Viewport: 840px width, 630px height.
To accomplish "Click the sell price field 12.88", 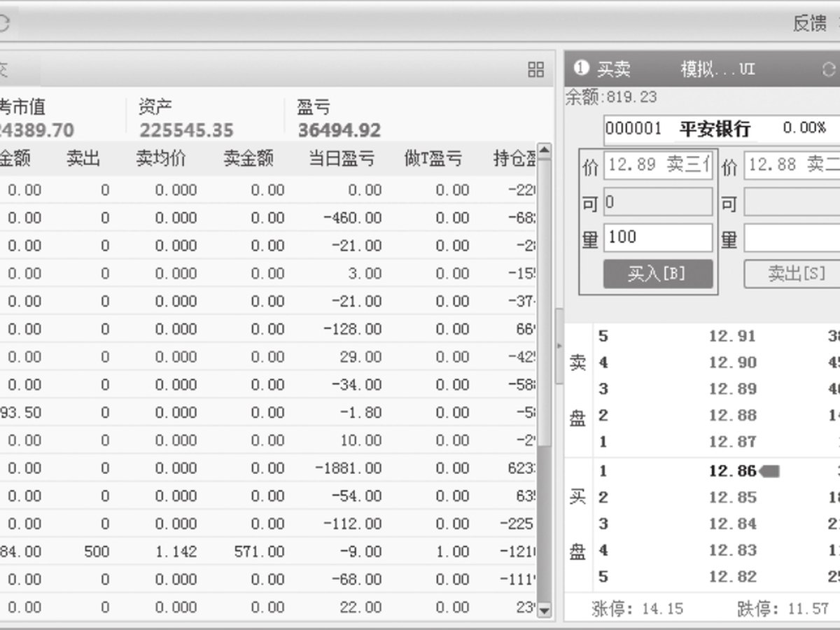I will tap(792, 165).
